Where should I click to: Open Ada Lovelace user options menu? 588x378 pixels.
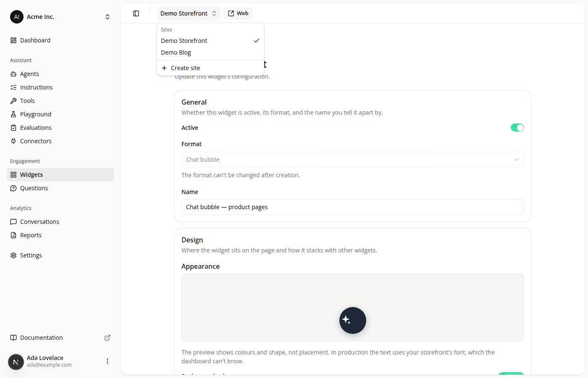coord(108,361)
